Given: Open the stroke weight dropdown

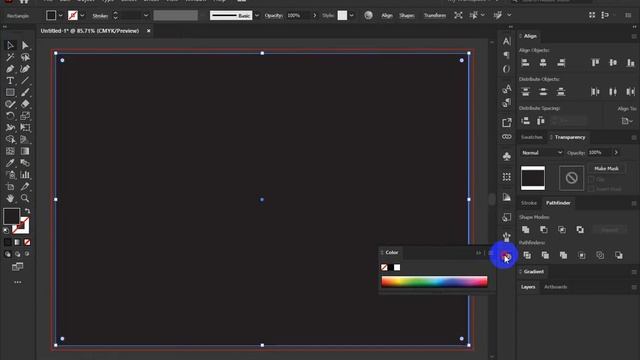Looking at the screenshot, I should point(146,16).
